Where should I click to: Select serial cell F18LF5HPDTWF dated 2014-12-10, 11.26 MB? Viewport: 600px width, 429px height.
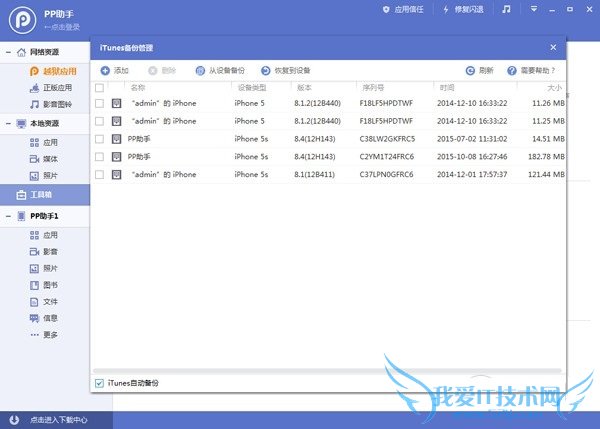[386, 103]
